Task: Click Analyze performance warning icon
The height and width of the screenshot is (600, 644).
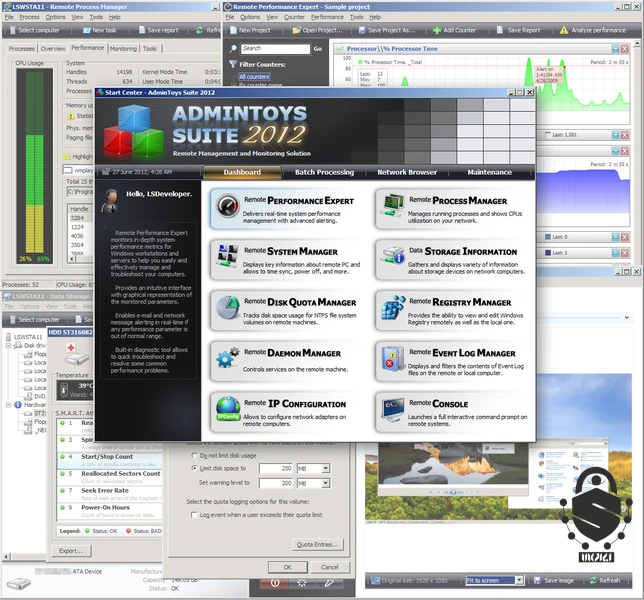Action: pyautogui.click(x=564, y=30)
